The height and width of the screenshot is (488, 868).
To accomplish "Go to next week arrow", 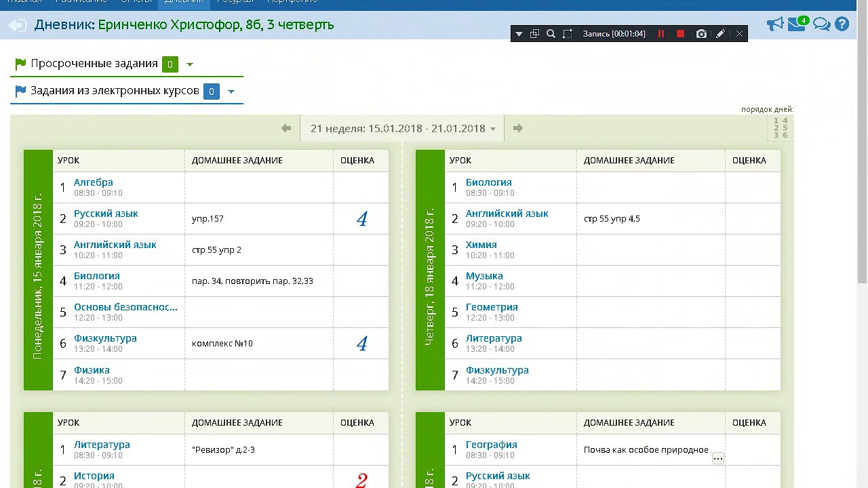I will [x=518, y=128].
